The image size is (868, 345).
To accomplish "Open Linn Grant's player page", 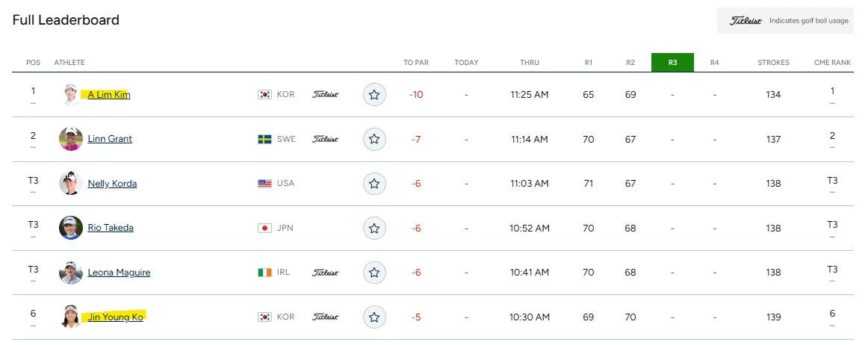I will pos(110,139).
